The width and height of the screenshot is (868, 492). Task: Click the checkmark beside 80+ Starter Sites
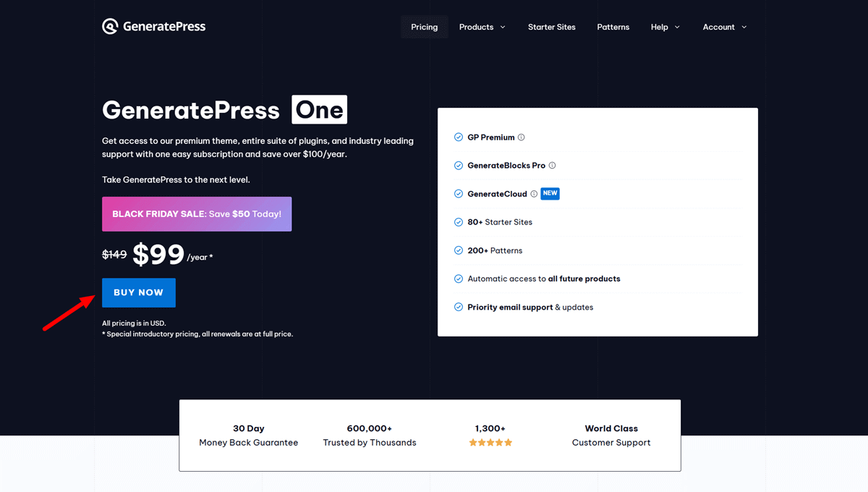(458, 222)
